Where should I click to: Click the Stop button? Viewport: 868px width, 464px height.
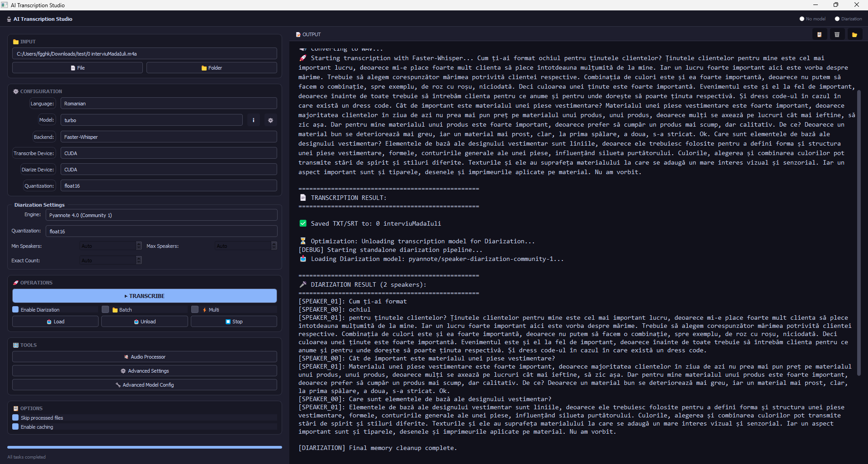pyautogui.click(x=234, y=322)
